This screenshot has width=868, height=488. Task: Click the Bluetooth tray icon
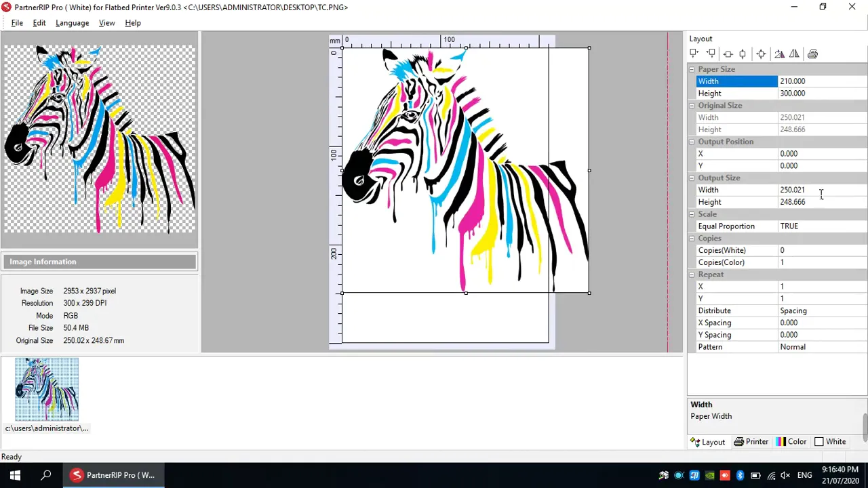coord(740,475)
